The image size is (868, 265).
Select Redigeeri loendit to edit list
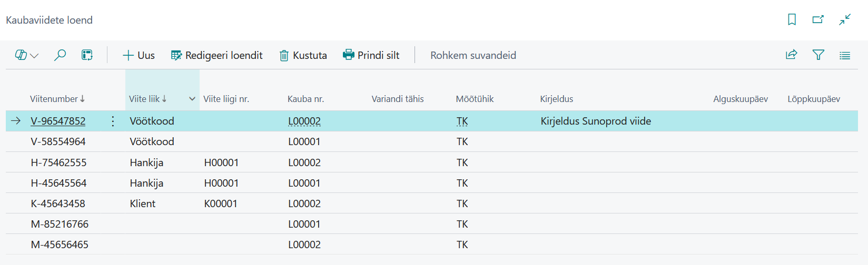coord(217,55)
